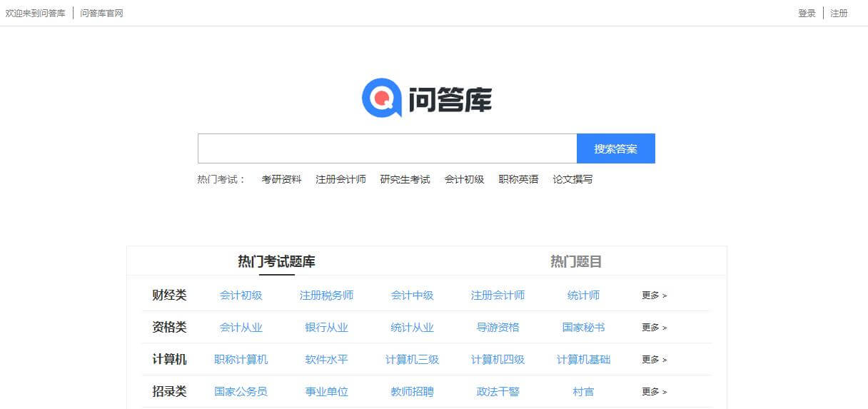Image resolution: width=868 pixels, height=409 pixels.
Task: Open 软件水平 link
Action: point(326,359)
